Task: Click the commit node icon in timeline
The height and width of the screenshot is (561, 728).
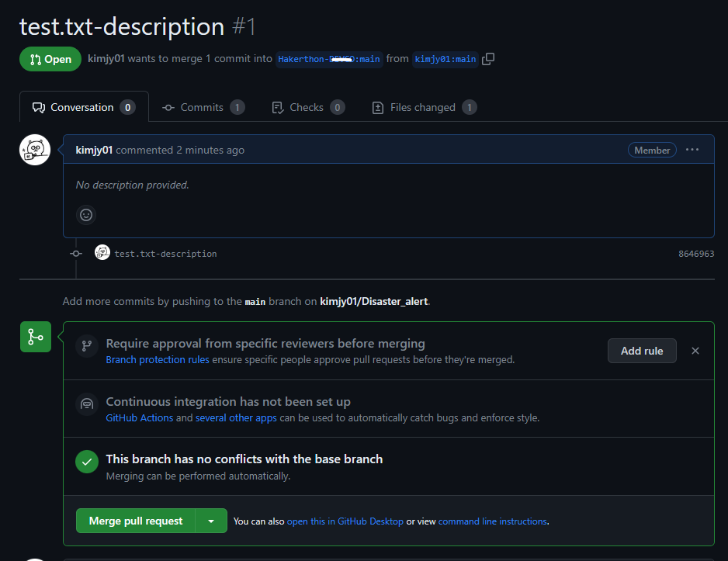Action: click(x=76, y=254)
